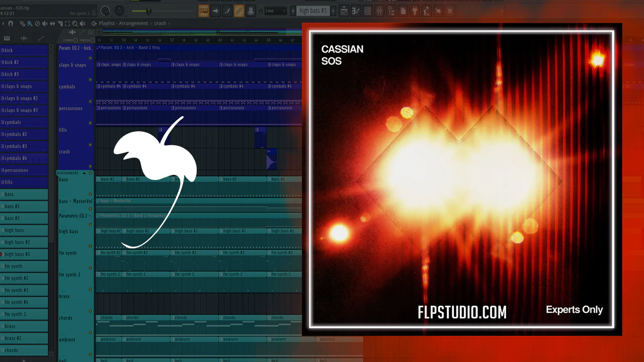644x362 pixels.
Task: Open the Piano roll view icon
Action: 356,11
